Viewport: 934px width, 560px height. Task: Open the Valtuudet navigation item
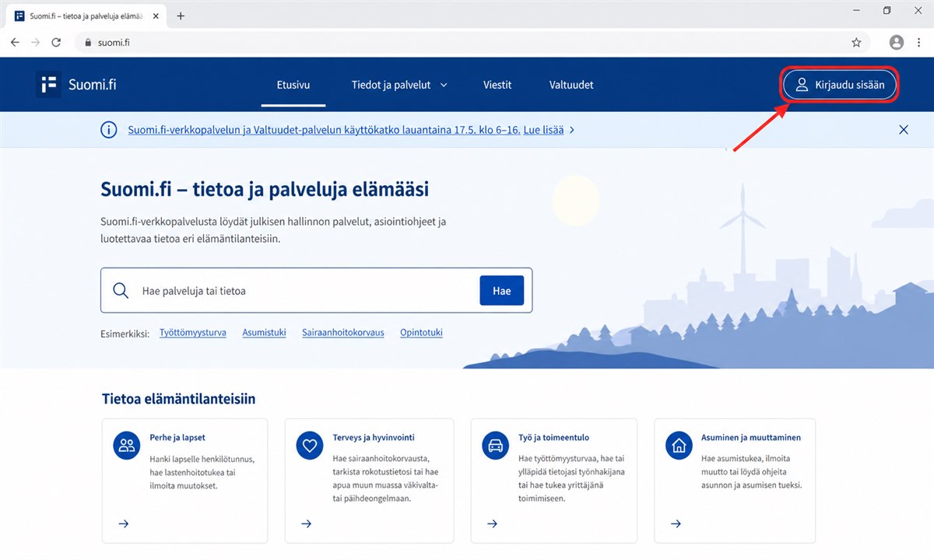coord(571,85)
